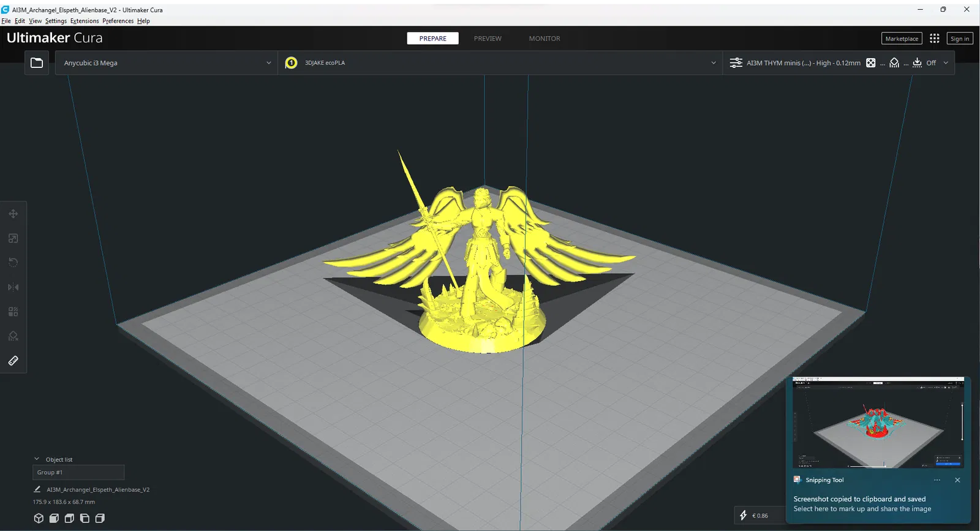Activate the ruler measure tool
This screenshot has width=980, height=531.
13,361
